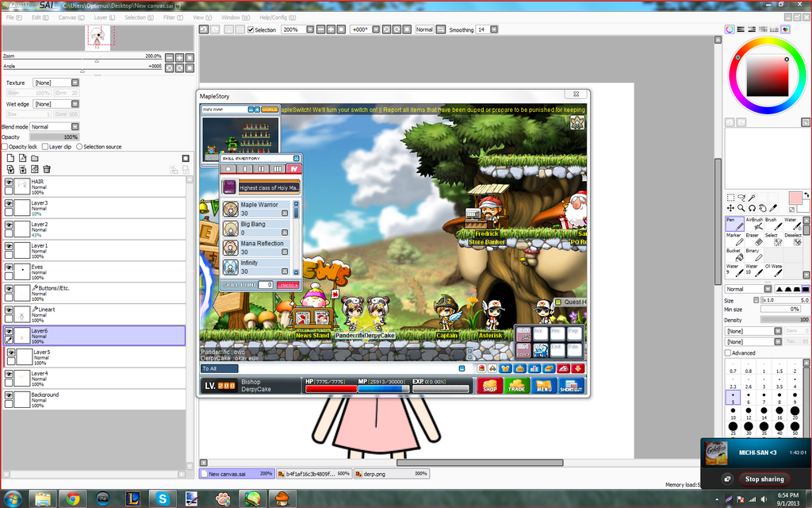The width and height of the screenshot is (812, 508).
Task: Hide the Eyes layer
Action: tap(9, 267)
